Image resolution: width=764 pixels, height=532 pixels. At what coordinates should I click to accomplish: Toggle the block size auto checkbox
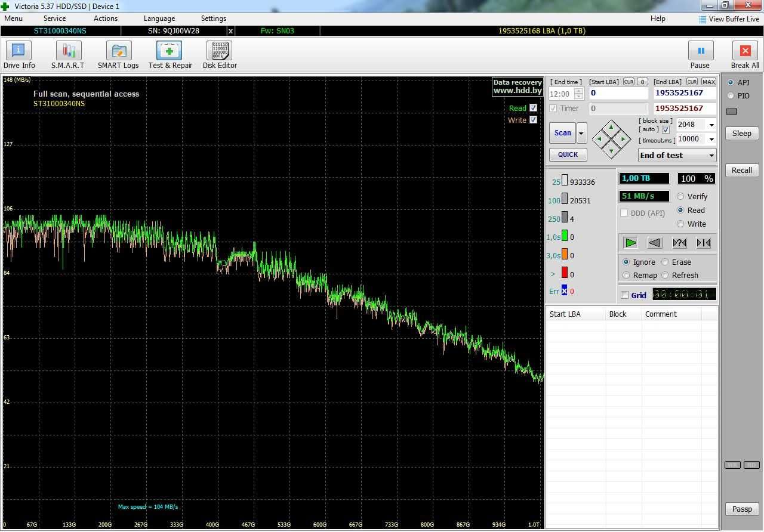point(666,129)
